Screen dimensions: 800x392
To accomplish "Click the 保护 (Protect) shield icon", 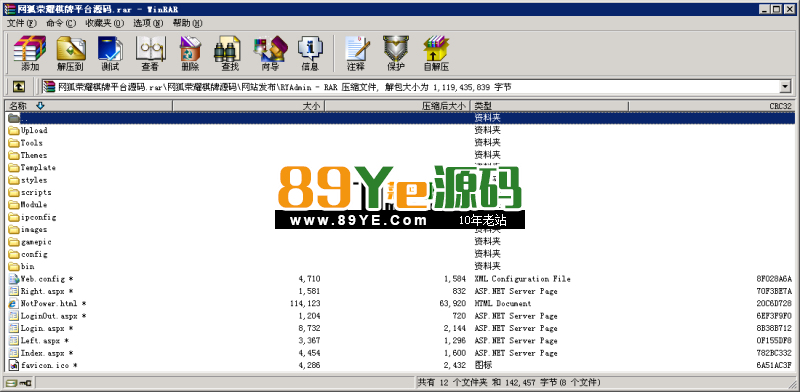I will 395,54.
